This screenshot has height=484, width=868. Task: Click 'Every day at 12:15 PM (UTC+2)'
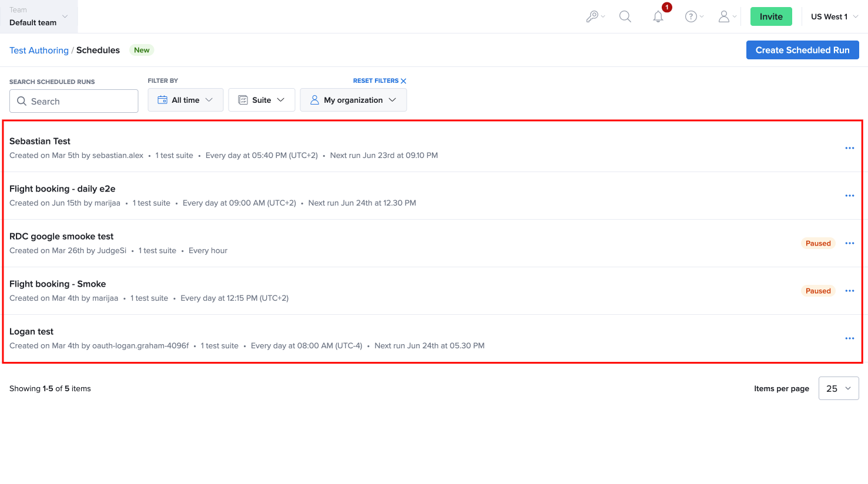234,298
